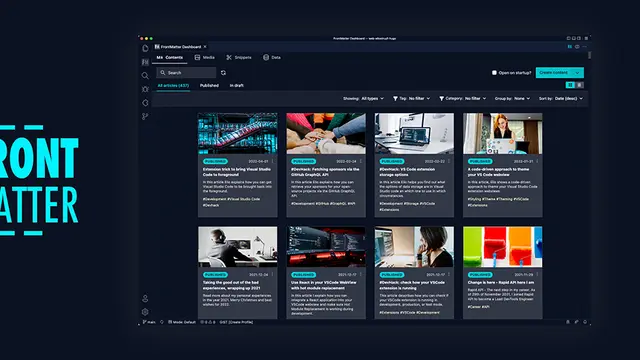This screenshot has width=640, height=360.
Task: Click the paint rollers article thumbnail
Action: (502, 247)
